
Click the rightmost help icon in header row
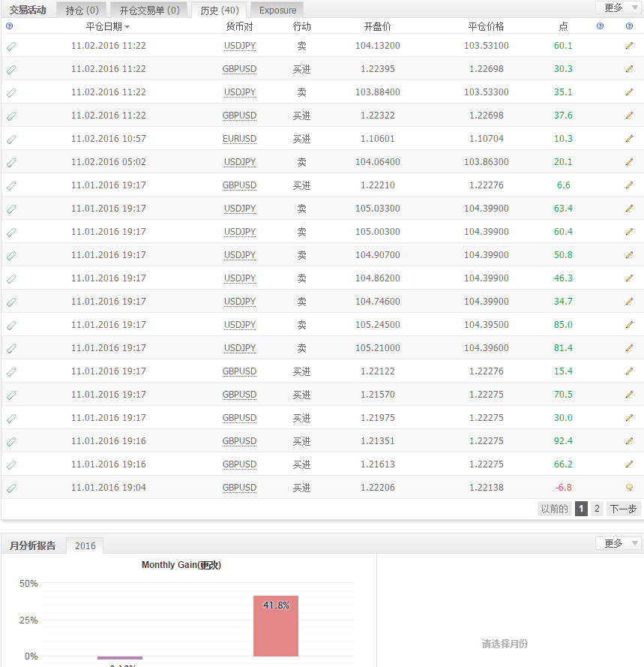pos(629,26)
